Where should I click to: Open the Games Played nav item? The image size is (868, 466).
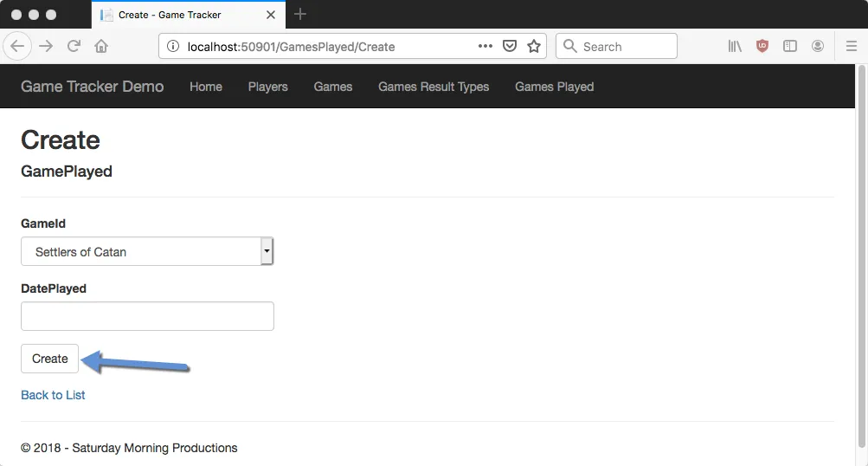(x=554, y=87)
